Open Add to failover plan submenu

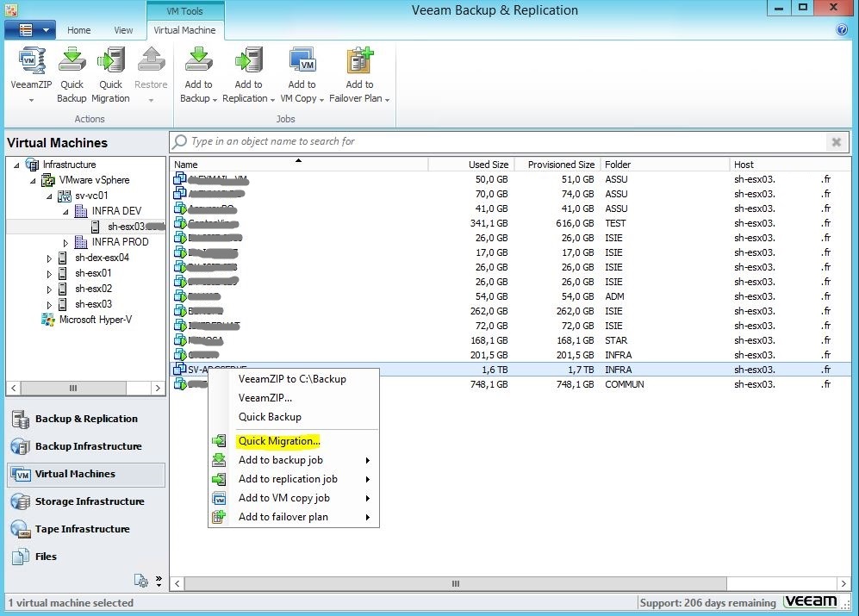pyautogui.click(x=294, y=517)
